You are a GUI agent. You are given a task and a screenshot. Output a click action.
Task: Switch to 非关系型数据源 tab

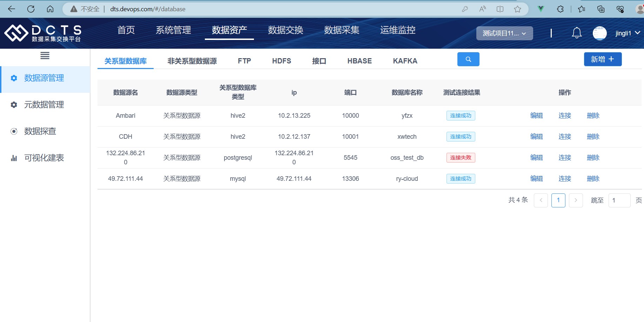(192, 61)
